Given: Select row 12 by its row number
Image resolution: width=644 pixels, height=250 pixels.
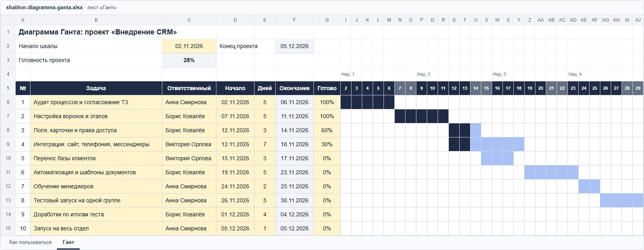Looking at the screenshot, I should click(8, 186).
